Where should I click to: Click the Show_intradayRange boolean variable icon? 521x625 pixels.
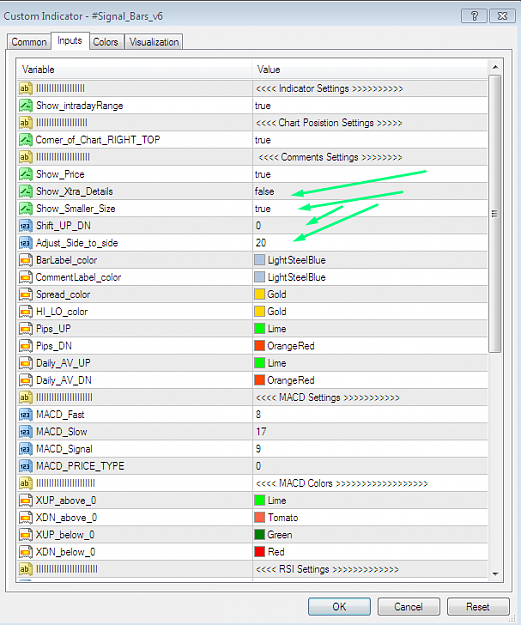click(x=26, y=106)
